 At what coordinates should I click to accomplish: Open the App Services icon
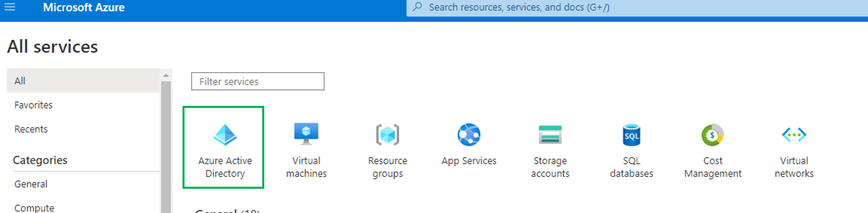click(469, 135)
